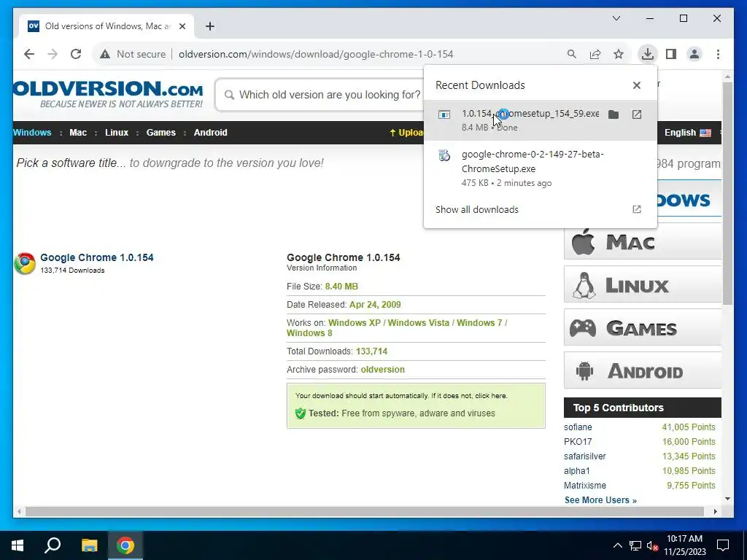Open the Games category banner

point(643,327)
